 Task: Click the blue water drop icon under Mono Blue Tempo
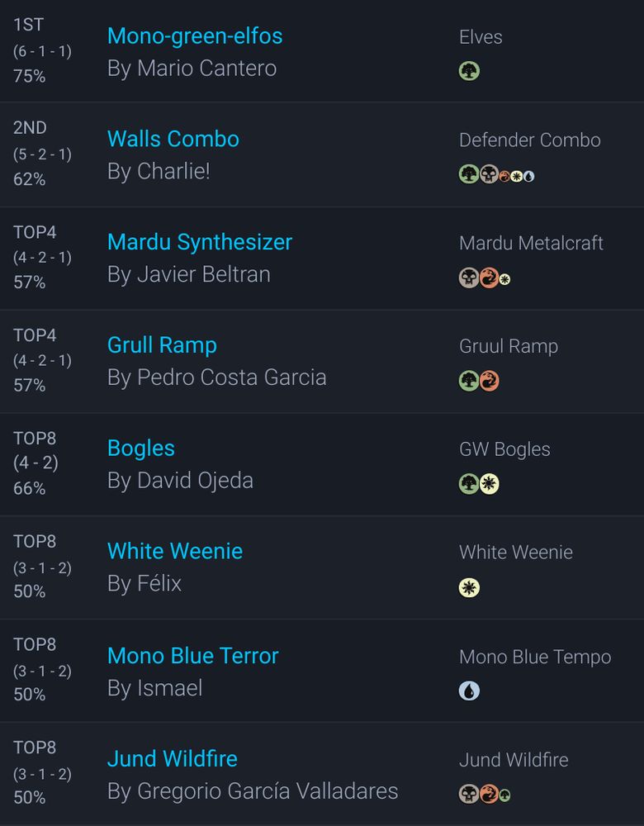(469, 691)
